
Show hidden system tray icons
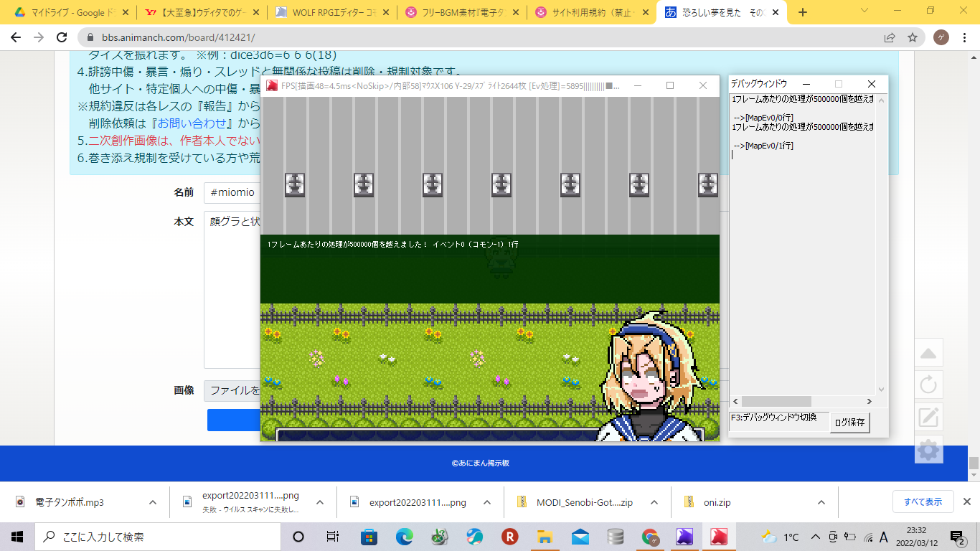tap(815, 537)
